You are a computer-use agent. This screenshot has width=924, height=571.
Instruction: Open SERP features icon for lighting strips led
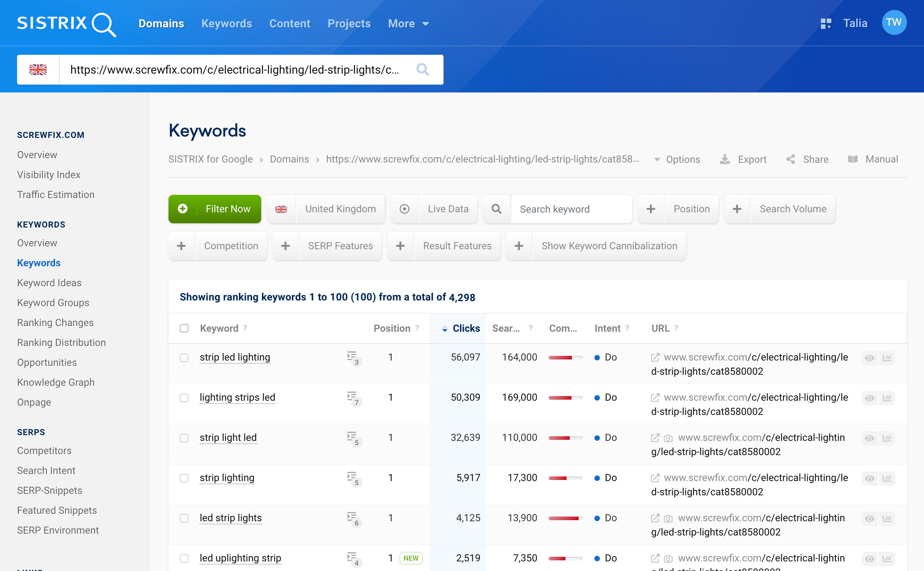(354, 399)
